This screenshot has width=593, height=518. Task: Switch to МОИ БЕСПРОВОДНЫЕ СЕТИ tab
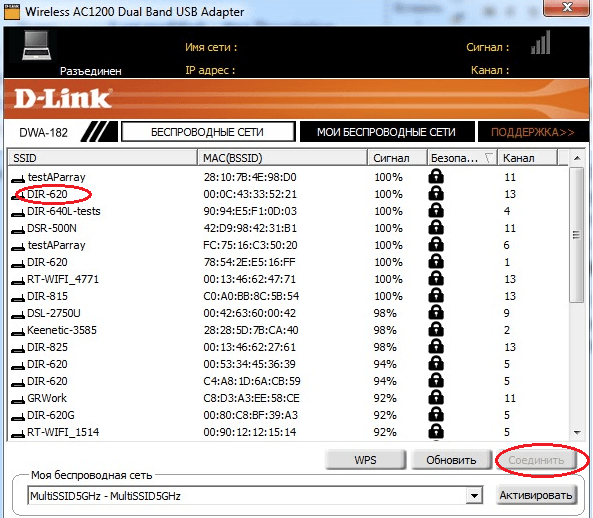pos(387,132)
